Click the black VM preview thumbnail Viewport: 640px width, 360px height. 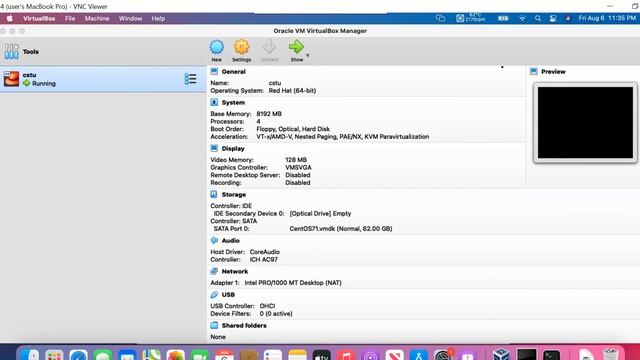point(585,122)
